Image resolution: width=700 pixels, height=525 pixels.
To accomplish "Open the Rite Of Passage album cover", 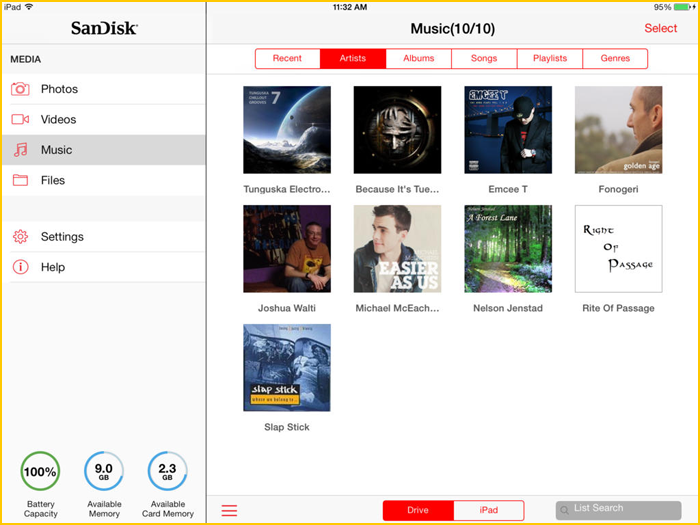I will [x=618, y=249].
